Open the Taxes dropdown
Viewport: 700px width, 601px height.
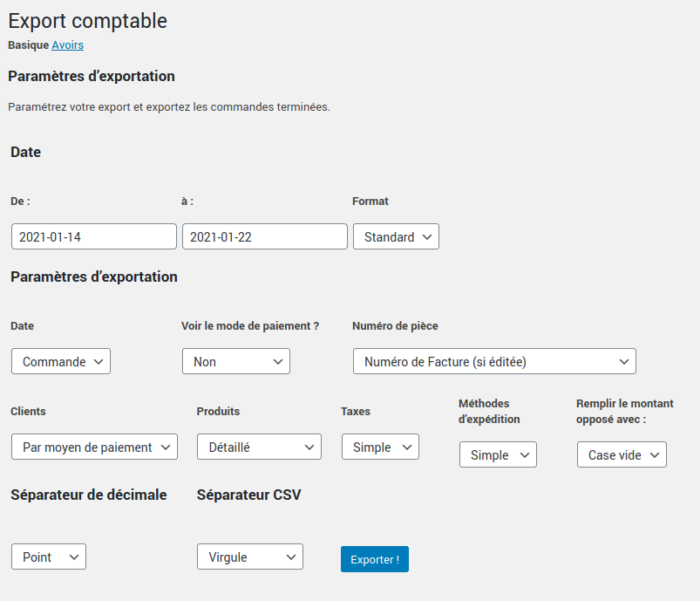click(380, 447)
